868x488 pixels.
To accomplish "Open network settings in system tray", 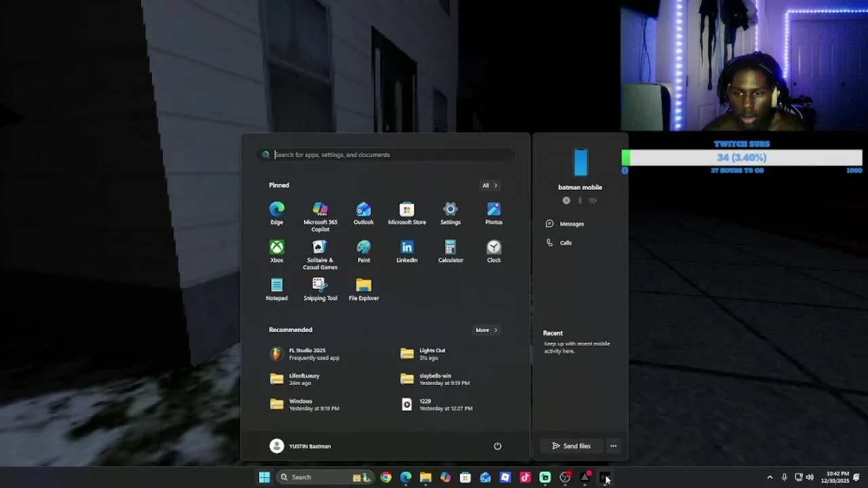I will click(798, 477).
